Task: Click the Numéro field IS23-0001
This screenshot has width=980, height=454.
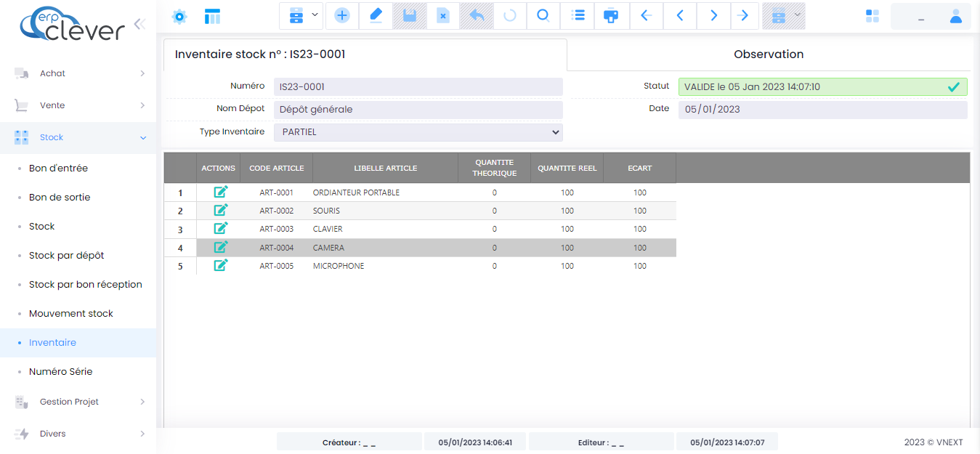Action: pyautogui.click(x=418, y=86)
